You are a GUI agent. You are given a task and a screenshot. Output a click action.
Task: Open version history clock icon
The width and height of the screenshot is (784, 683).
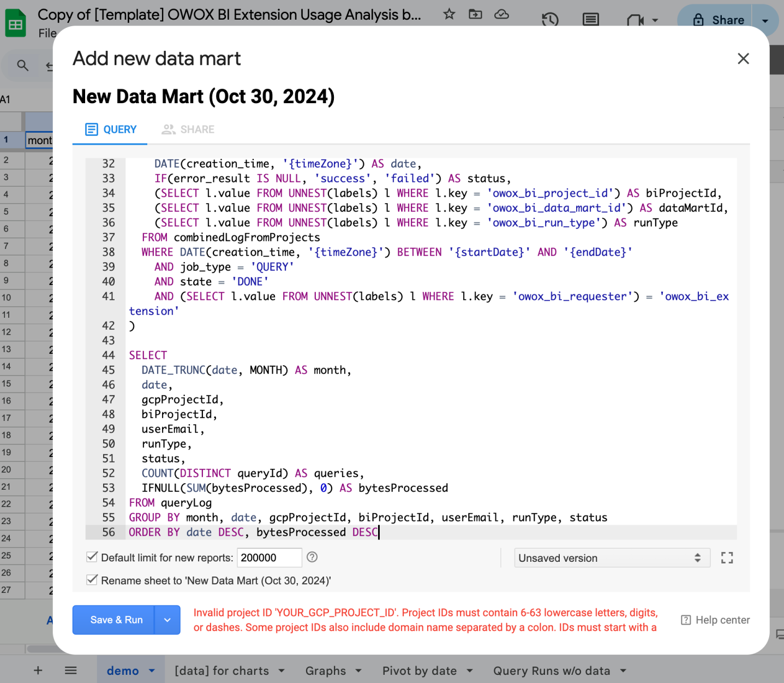(x=550, y=20)
